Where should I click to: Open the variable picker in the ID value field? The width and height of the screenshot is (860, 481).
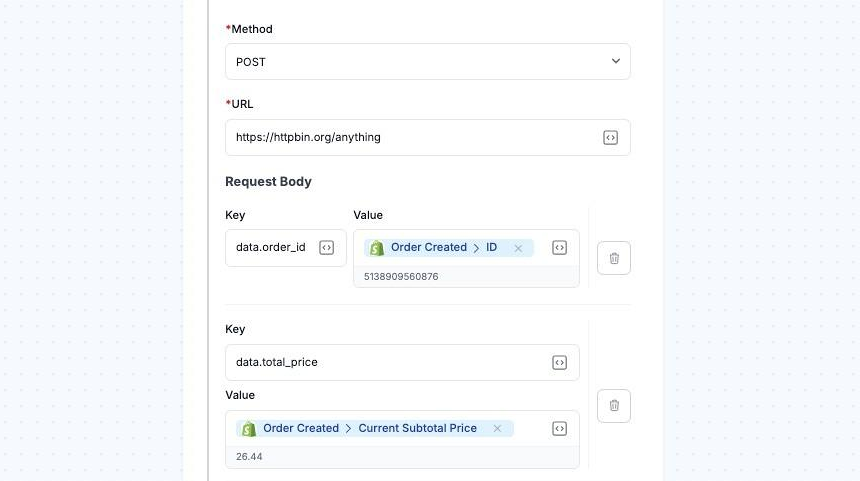(559, 248)
